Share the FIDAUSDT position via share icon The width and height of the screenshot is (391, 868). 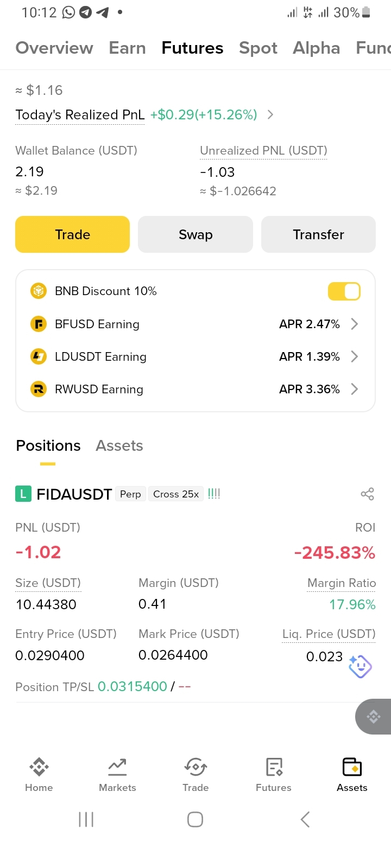(x=368, y=494)
